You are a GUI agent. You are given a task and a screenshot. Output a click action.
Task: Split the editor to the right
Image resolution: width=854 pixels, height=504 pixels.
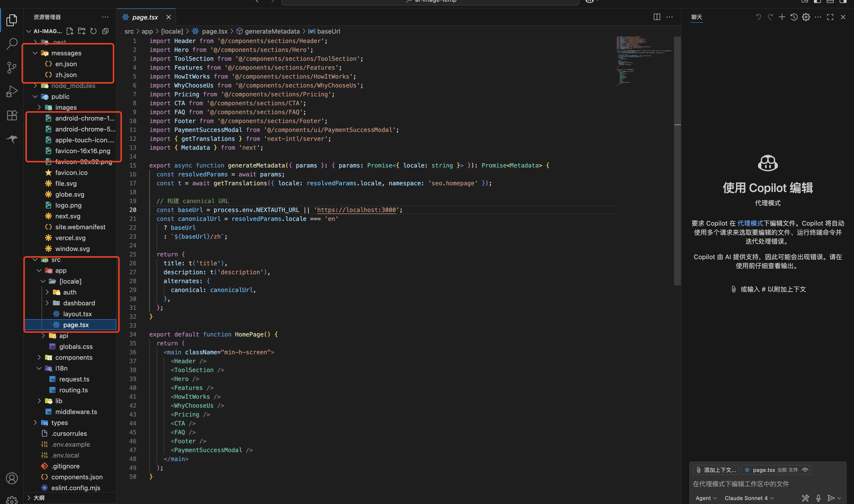tap(656, 17)
